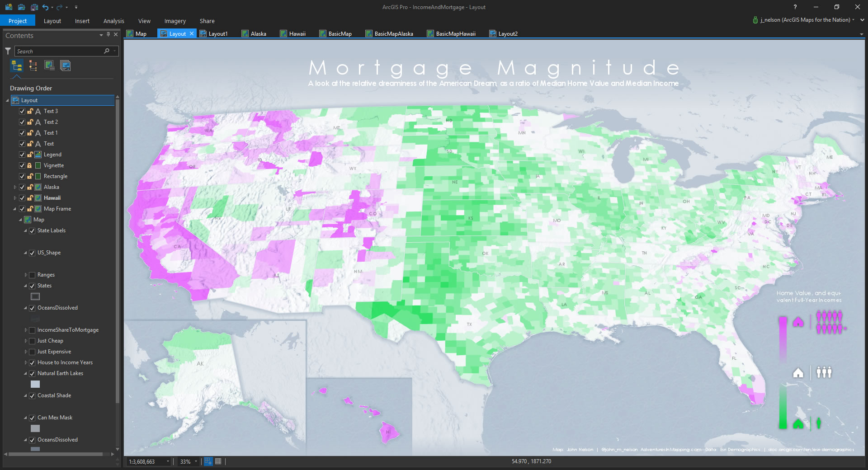The image size is (868, 470).
Task: Open the j_nelson sign-in account menu
Action: pos(804,20)
